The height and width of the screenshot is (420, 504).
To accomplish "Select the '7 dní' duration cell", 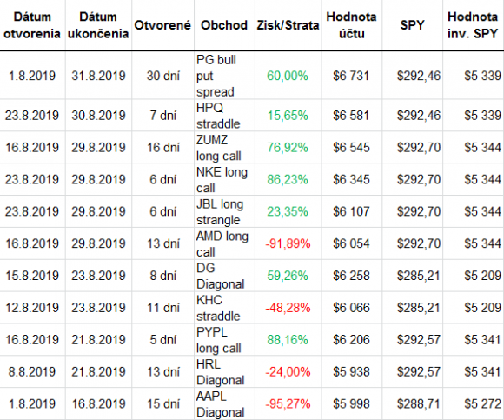I will [x=162, y=115].
